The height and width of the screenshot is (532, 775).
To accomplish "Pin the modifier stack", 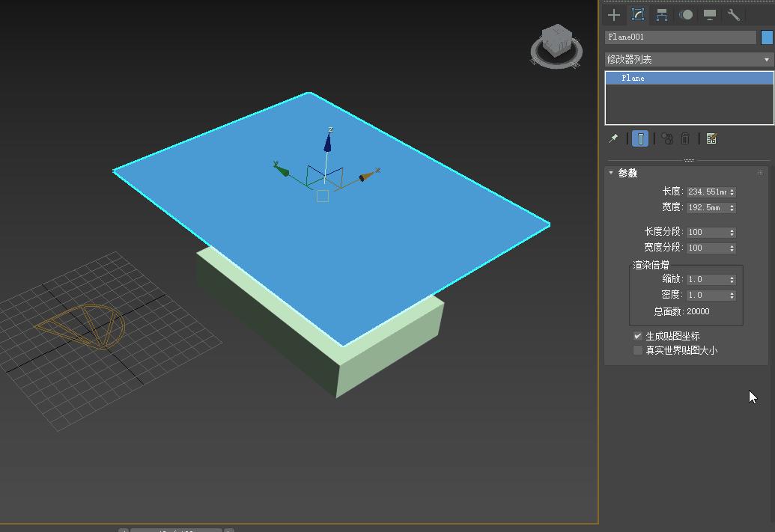I will tap(613, 138).
